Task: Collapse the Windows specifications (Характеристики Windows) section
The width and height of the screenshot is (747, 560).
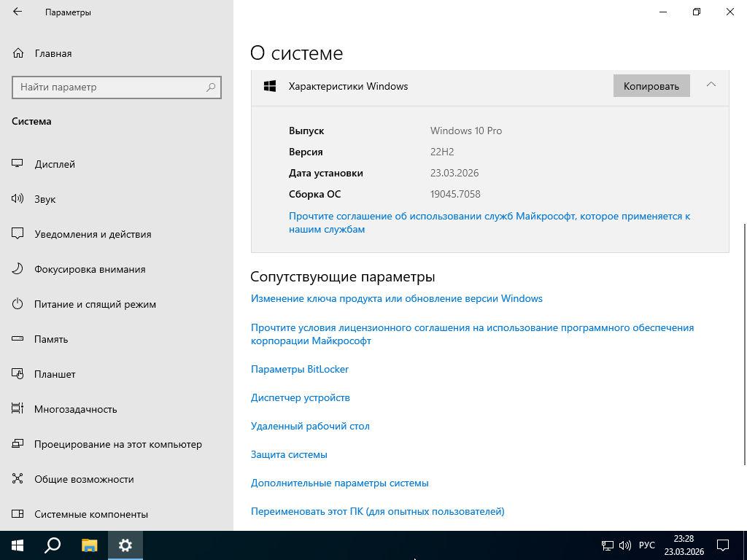Action: (711, 85)
